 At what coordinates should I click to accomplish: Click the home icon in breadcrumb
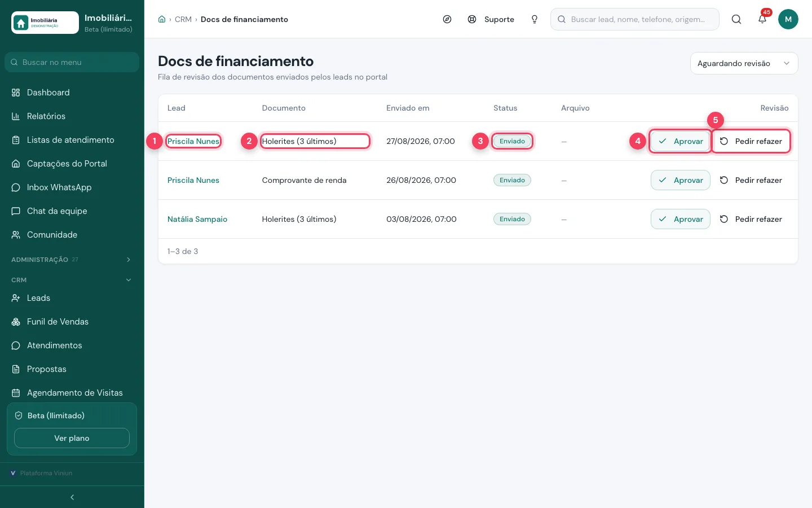pos(162,19)
